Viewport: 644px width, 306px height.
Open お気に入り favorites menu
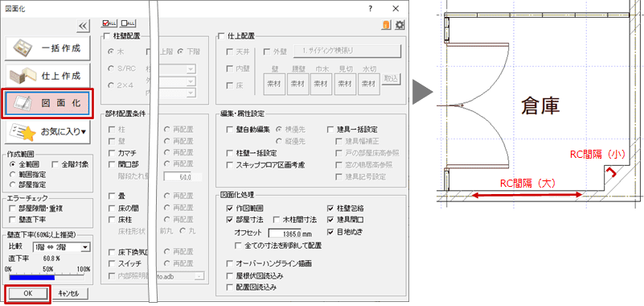(x=47, y=131)
